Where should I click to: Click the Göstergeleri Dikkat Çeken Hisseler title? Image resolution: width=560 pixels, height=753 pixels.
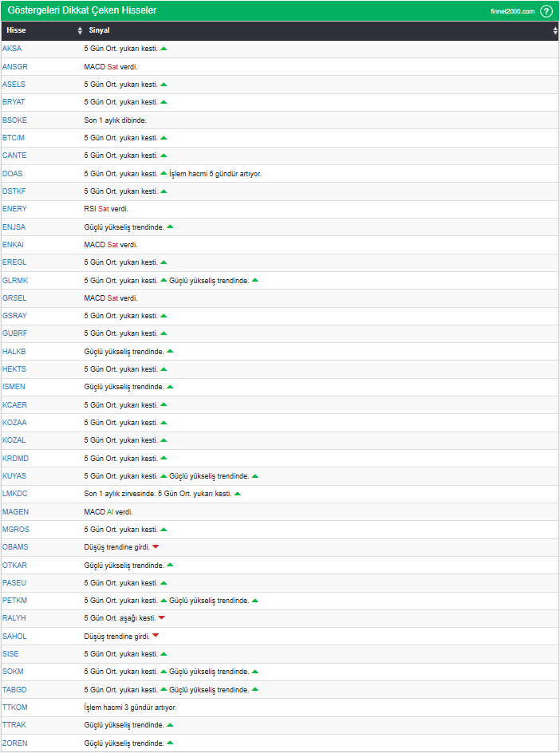click(x=82, y=10)
